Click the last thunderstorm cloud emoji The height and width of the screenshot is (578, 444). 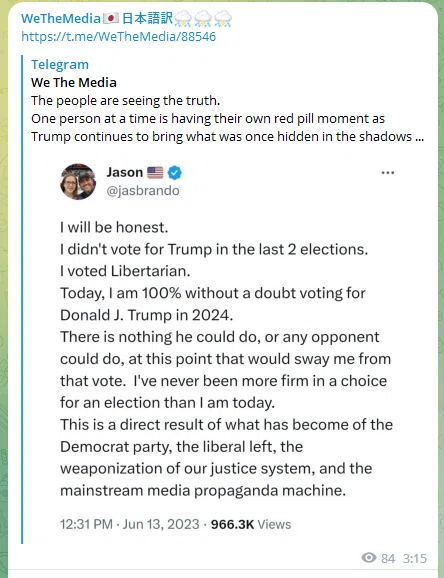click(x=223, y=18)
